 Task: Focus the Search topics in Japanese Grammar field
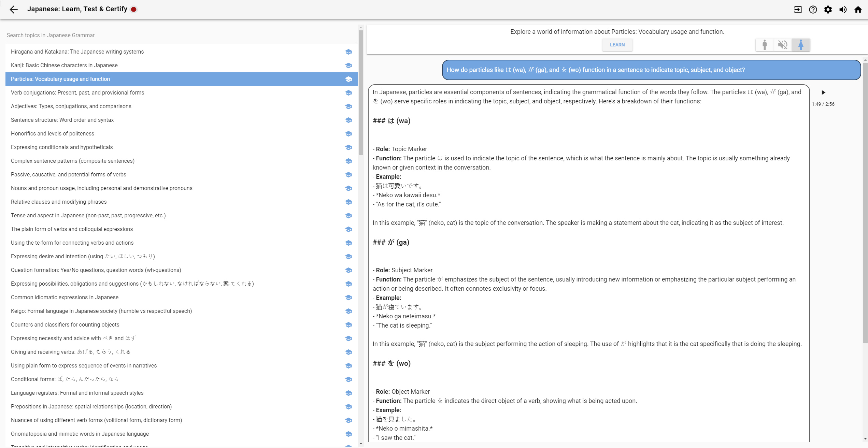[181, 35]
